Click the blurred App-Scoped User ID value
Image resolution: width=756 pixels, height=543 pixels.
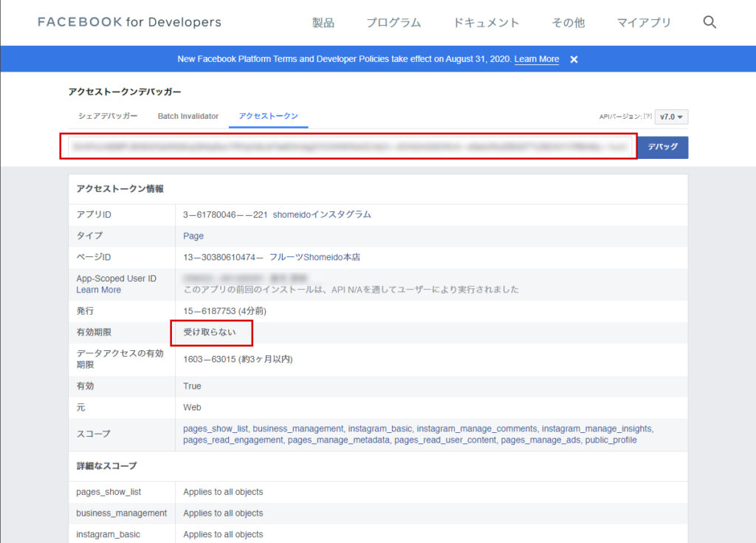tap(229, 278)
